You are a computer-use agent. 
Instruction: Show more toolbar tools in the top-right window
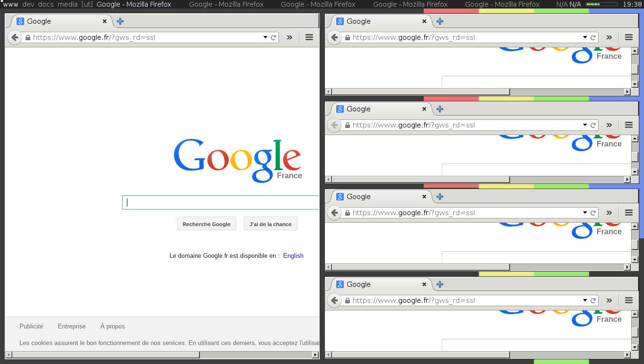pos(609,37)
